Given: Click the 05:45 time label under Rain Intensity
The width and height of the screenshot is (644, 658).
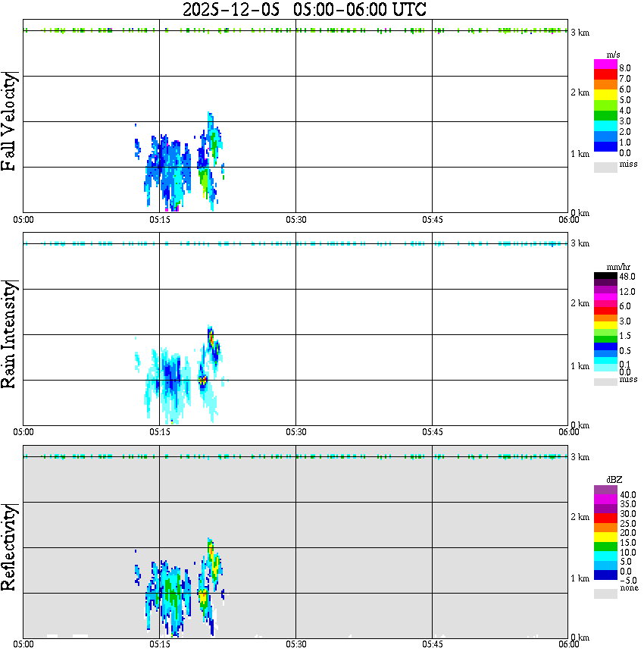Looking at the screenshot, I should pos(433,432).
